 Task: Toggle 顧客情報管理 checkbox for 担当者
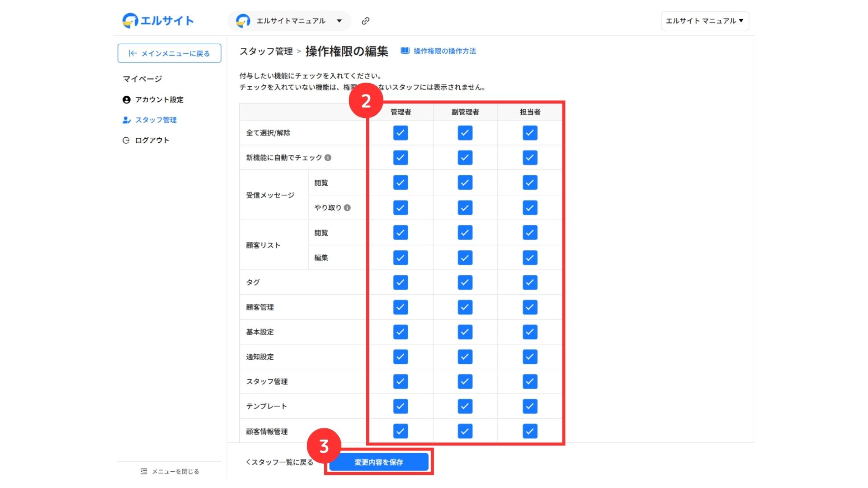530,431
